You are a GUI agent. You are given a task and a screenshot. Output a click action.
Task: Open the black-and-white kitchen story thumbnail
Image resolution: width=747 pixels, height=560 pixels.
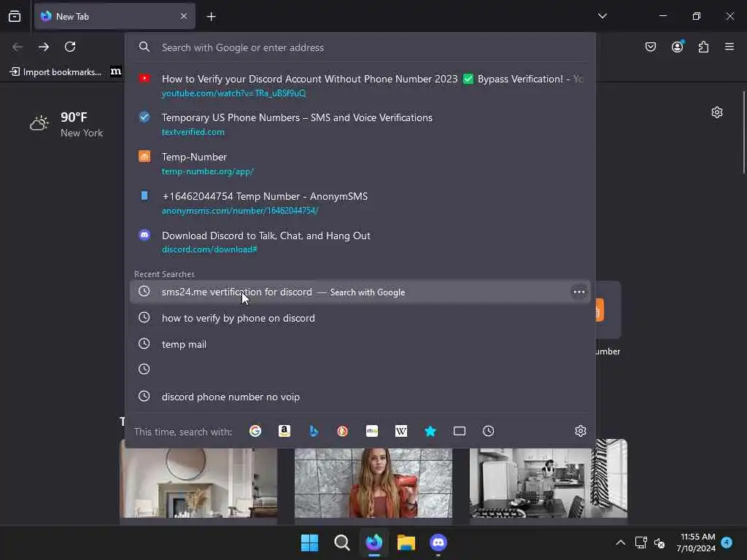(549, 478)
